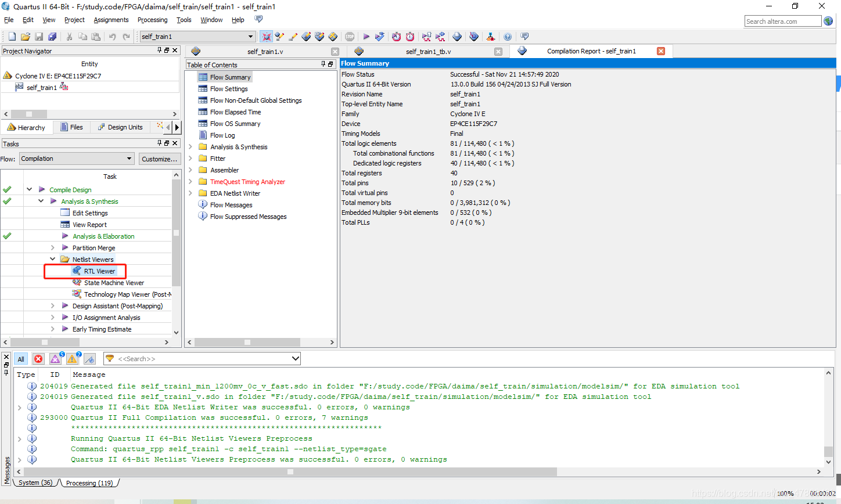841x504 pixels.
Task: Click the New file toolbar icon
Action: click(12, 37)
